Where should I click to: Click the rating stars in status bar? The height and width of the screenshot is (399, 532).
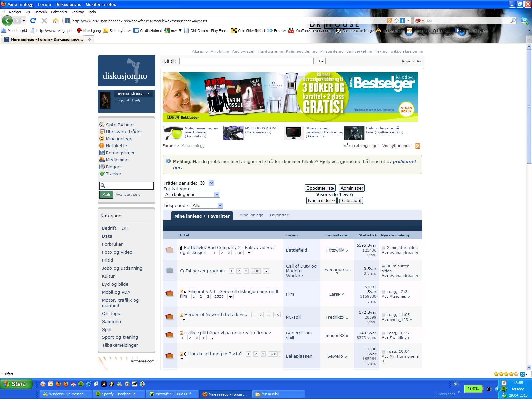pyautogui.click(x=506, y=374)
